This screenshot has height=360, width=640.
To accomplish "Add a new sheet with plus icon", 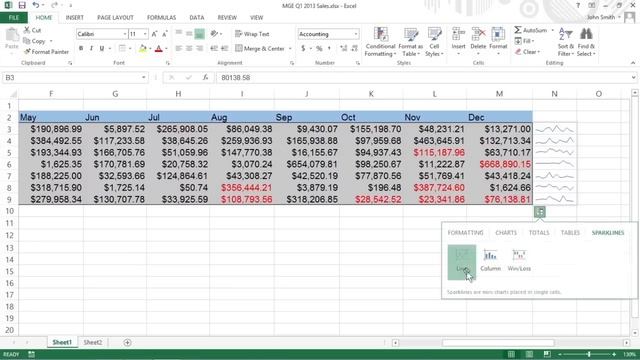I will click(x=127, y=342).
